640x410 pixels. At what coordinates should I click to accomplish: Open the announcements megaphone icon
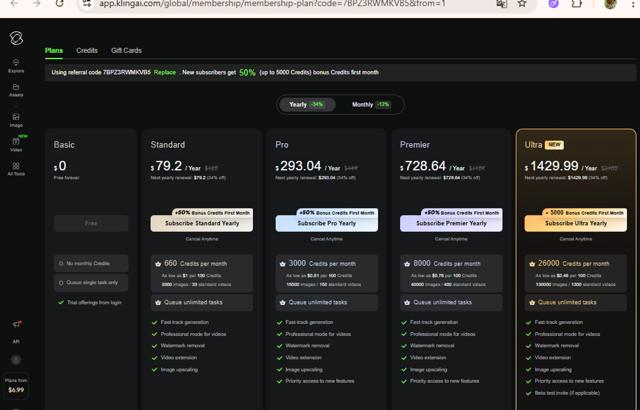coord(16,324)
